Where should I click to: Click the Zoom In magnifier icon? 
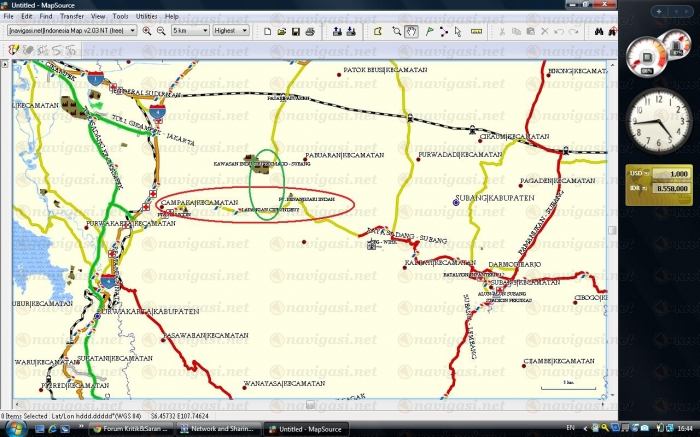(x=148, y=31)
